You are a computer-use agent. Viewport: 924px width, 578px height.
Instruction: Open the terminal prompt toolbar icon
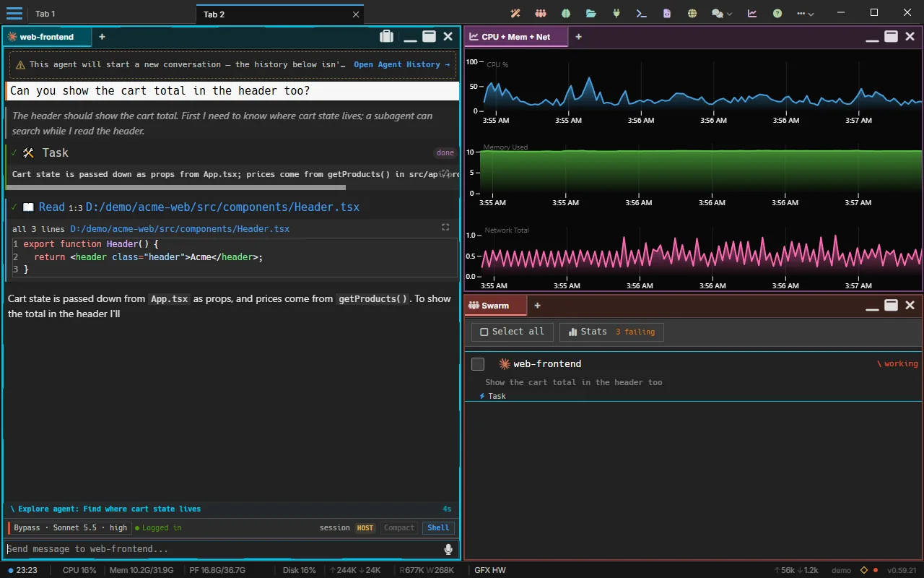[x=641, y=13]
